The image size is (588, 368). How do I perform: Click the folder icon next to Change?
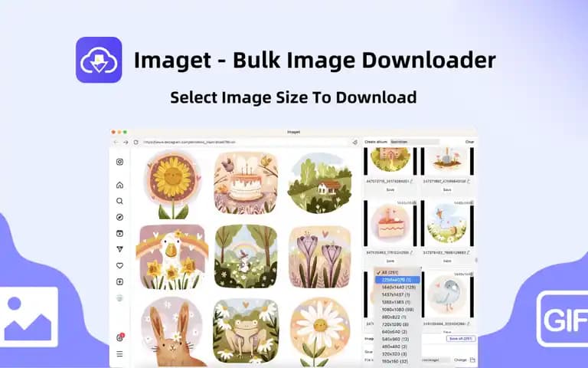[x=472, y=360]
